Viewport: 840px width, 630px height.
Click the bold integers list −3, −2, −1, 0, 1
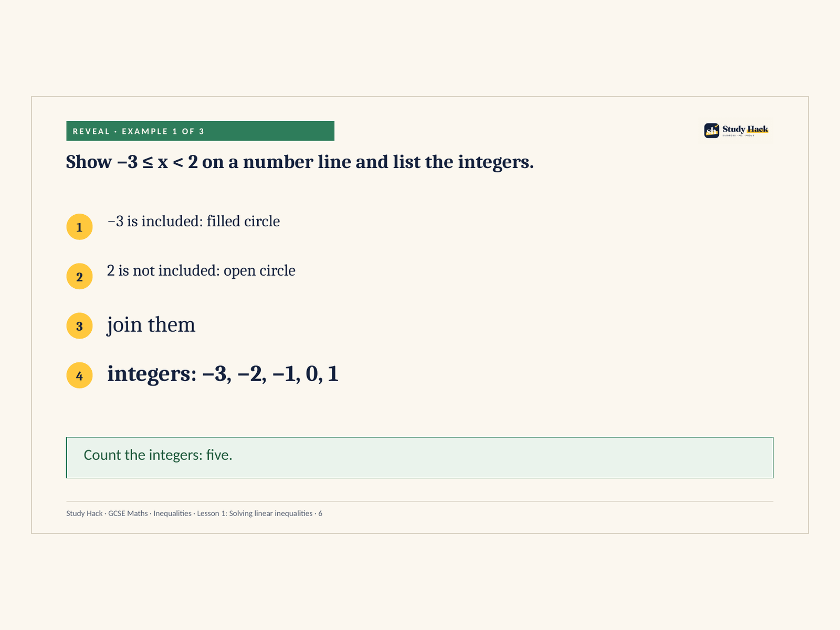pyautogui.click(x=223, y=374)
